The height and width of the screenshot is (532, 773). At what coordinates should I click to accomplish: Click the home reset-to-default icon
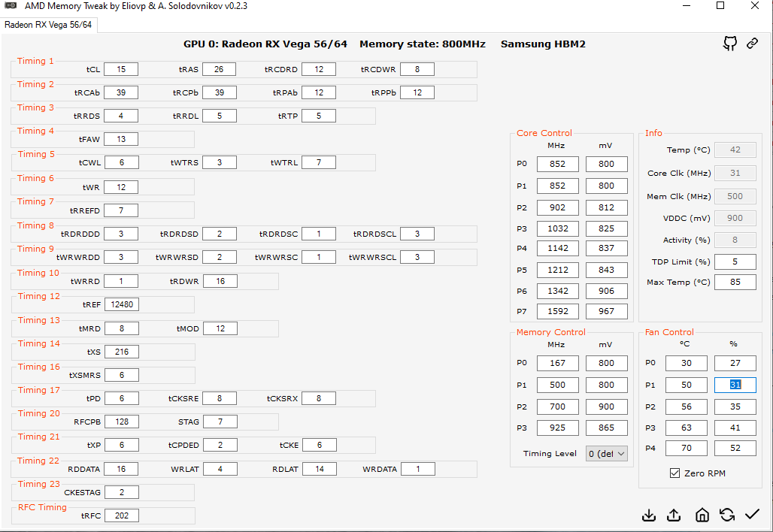tap(702, 515)
